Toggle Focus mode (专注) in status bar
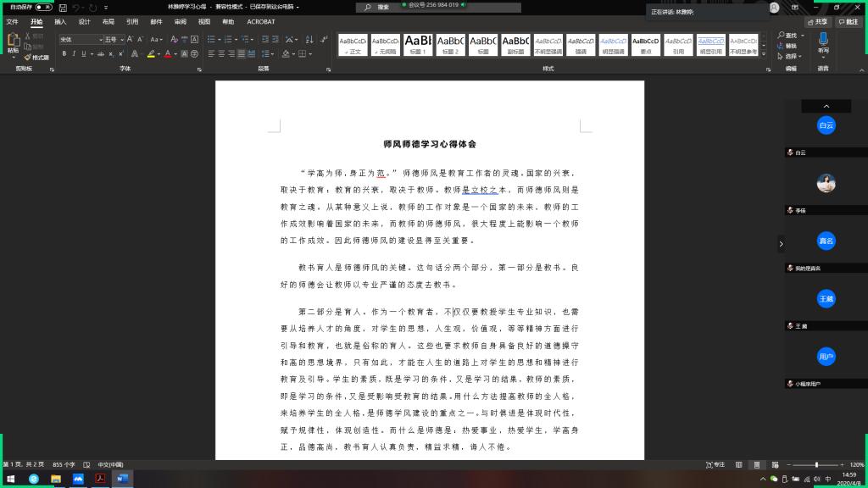 (x=715, y=465)
